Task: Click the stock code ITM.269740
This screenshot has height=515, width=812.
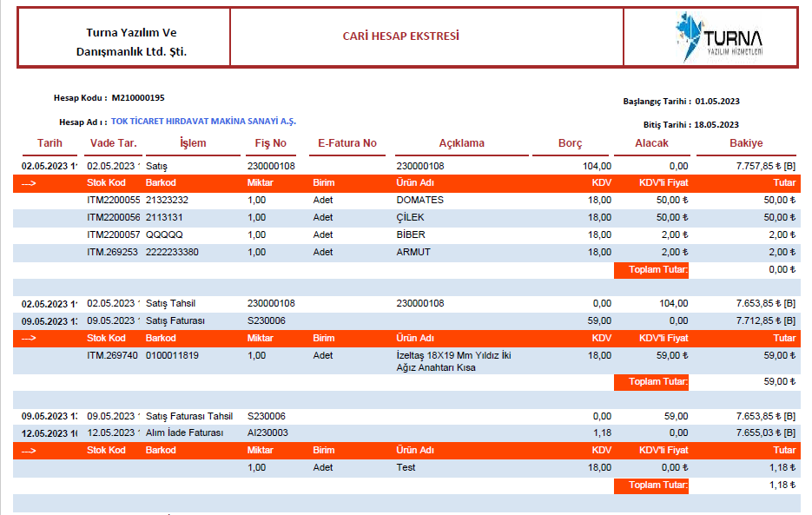Action: tap(112, 355)
